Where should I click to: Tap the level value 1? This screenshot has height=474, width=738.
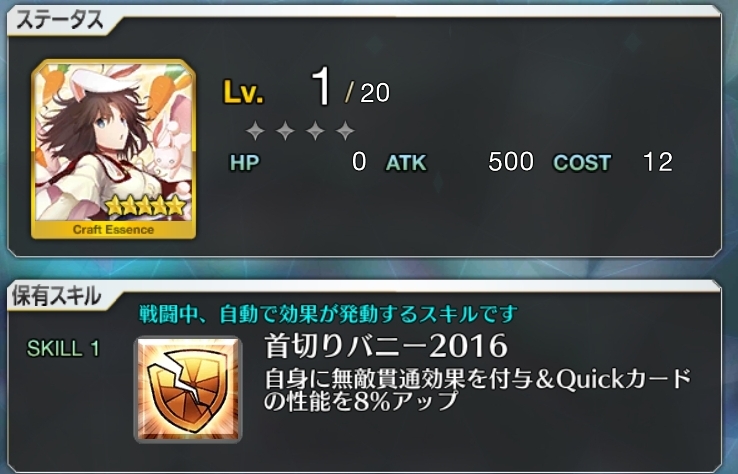coord(322,87)
